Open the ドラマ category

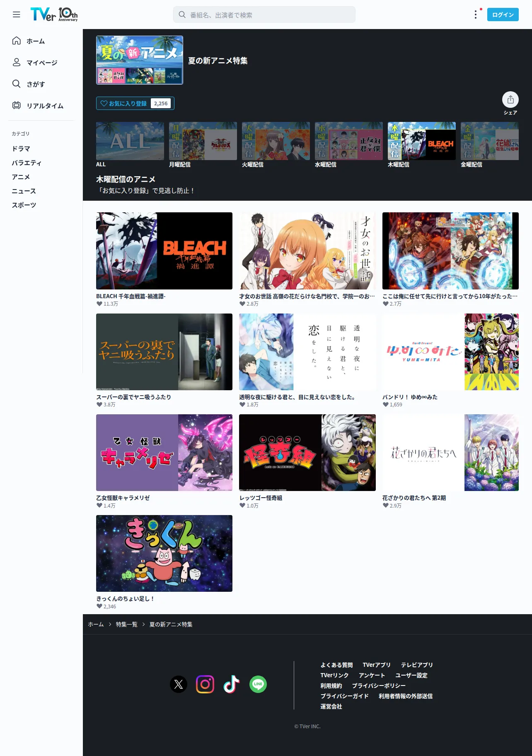point(21,148)
